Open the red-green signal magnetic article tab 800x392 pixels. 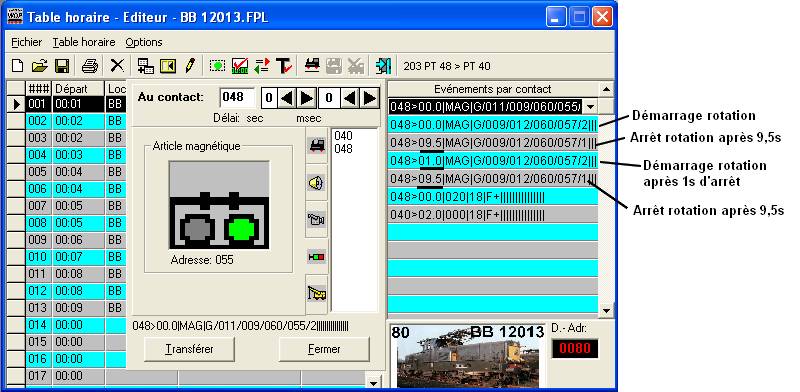(316, 257)
